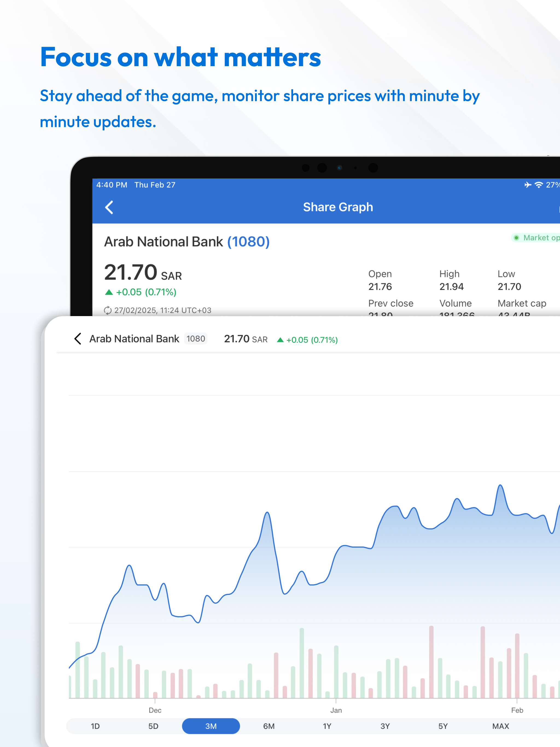Tap the High 21.94 value

[451, 287]
